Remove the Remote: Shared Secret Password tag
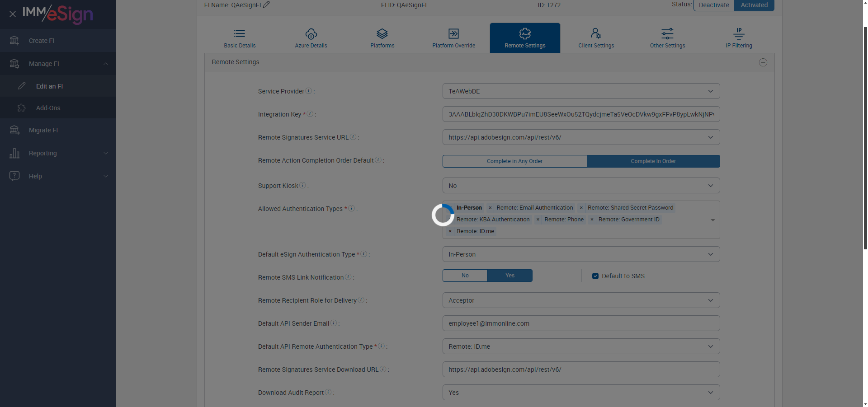Image resolution: width=868 pixels, height=407 pixels. coord(581,208)
